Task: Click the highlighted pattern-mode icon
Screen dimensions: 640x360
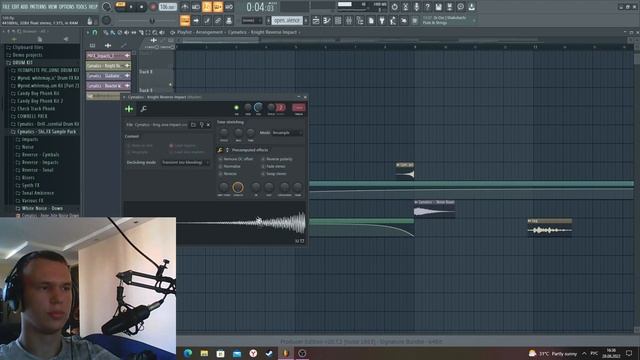Action: tap(185, 20)
